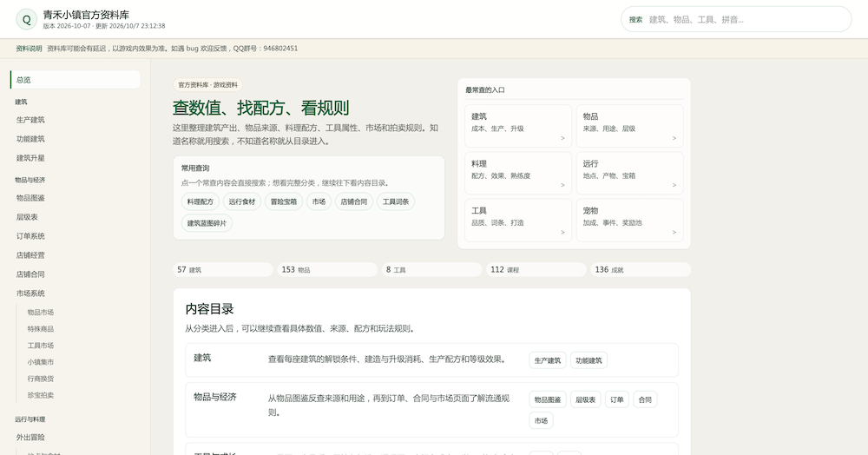Viewport: 868px width, 455px height.
Task: Click the 远行食材 quick query chip
Action: pos(242,201)
